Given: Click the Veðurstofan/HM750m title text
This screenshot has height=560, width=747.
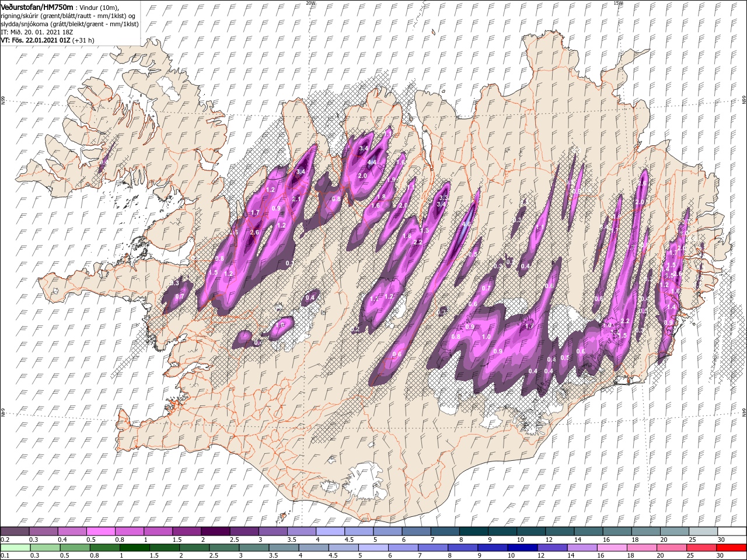Looking at the screenshot, I should pos(37,7).
